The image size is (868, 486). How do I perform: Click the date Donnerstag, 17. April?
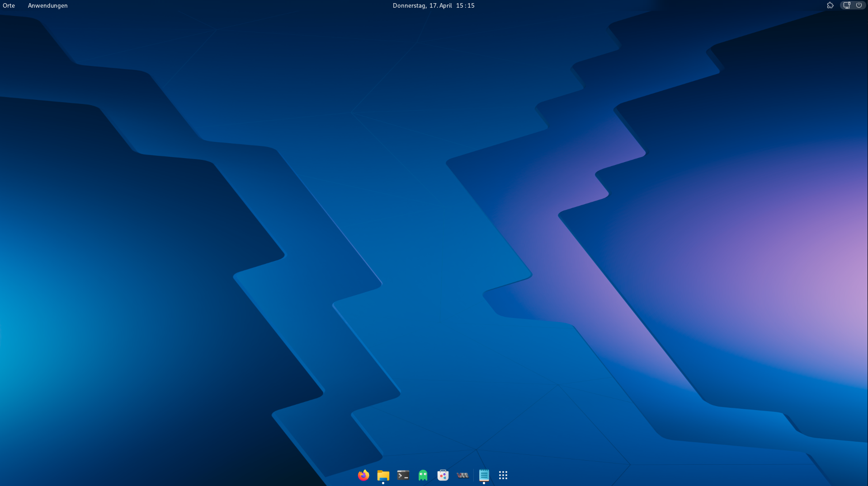(x=422, y=5)
